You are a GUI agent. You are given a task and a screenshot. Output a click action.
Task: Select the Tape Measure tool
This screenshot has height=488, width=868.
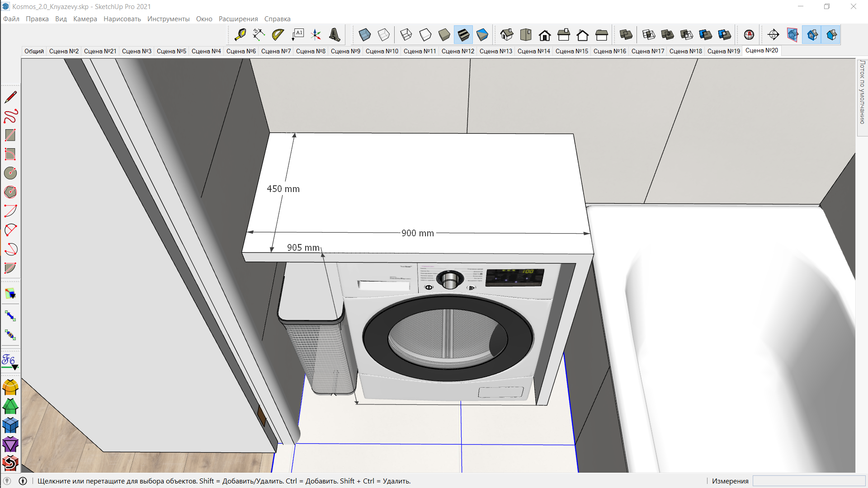(x=240, y=35)
